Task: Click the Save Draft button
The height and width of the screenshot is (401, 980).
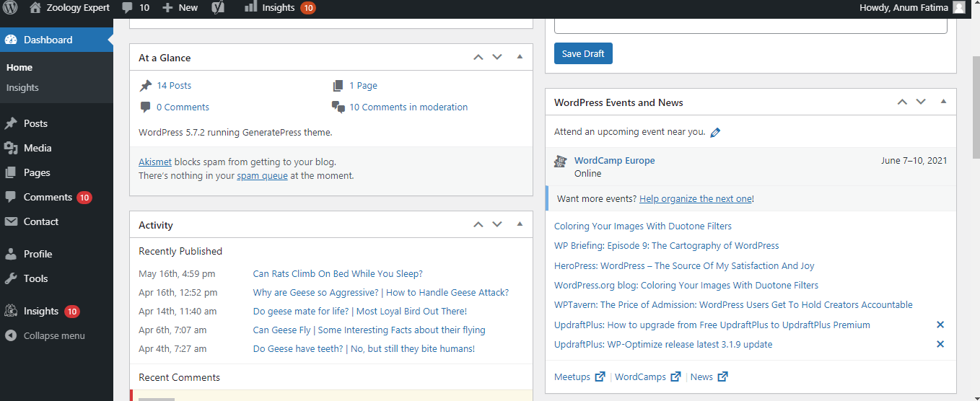Action: click(583, 53)
